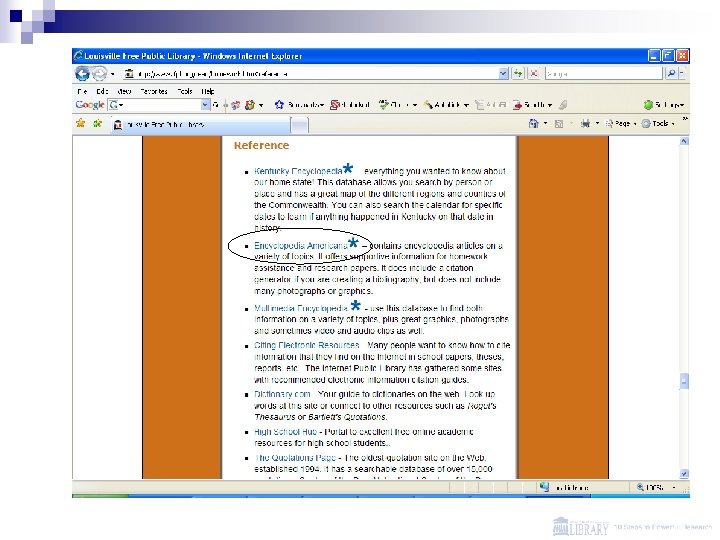Viewport: 720px width, 540px height.
Task: Open Google toolbar Settings button
Action: click(664, 105)
